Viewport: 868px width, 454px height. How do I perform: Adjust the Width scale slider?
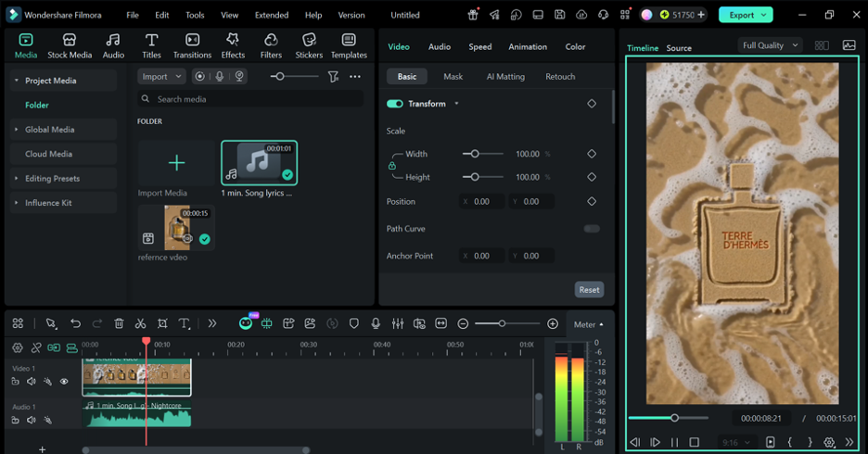coord(483,154)
